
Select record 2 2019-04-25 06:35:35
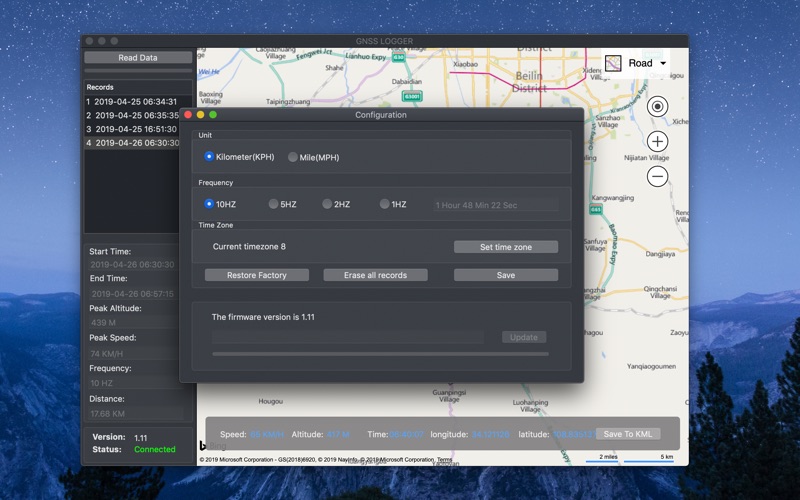coord(132,115)
